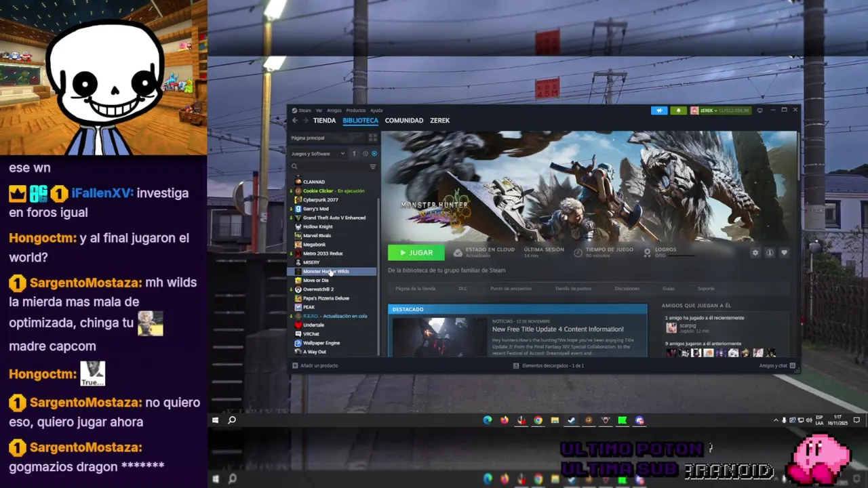Viewport: 868px width, 488px height.
Task: Switch to library grid view icon
Action: 372,138
